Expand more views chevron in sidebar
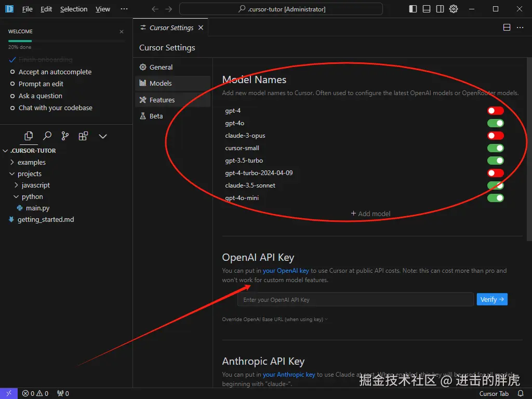Image resolution: width=532 pixels, height=399 pixels. [103, 137]
